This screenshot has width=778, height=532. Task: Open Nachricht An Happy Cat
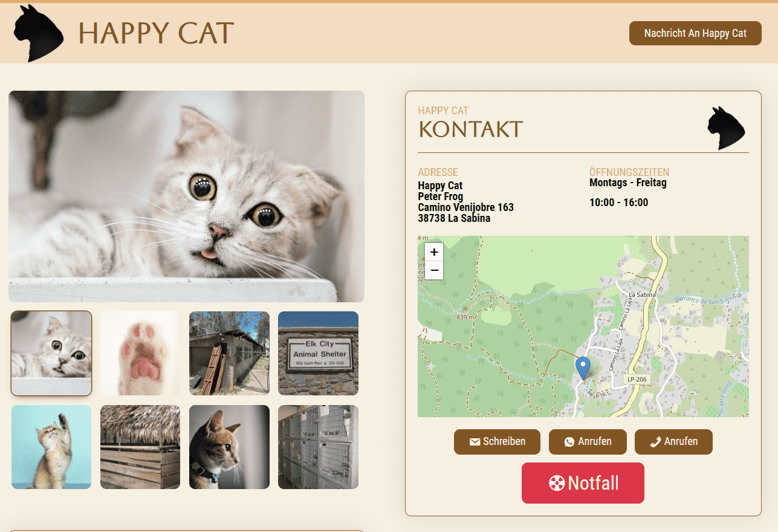[695, 33]
